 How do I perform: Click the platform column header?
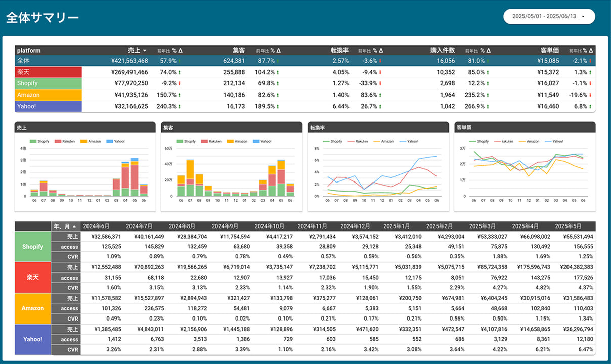click(x=29, y=51)
